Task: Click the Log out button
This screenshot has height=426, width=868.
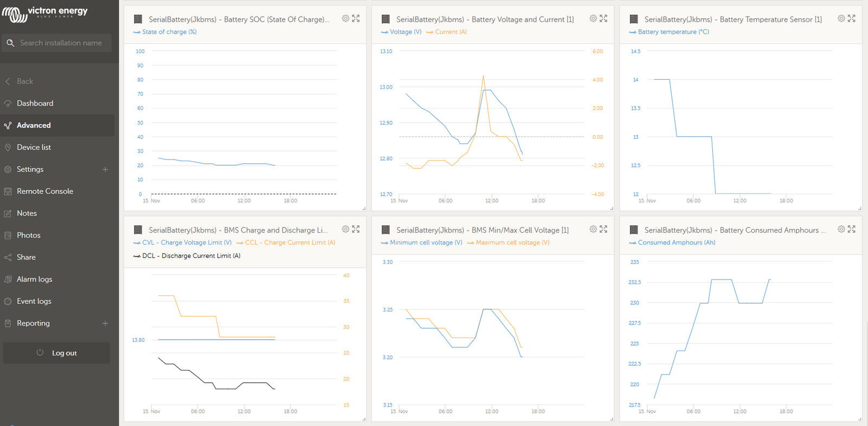Action: coord(56,353)
